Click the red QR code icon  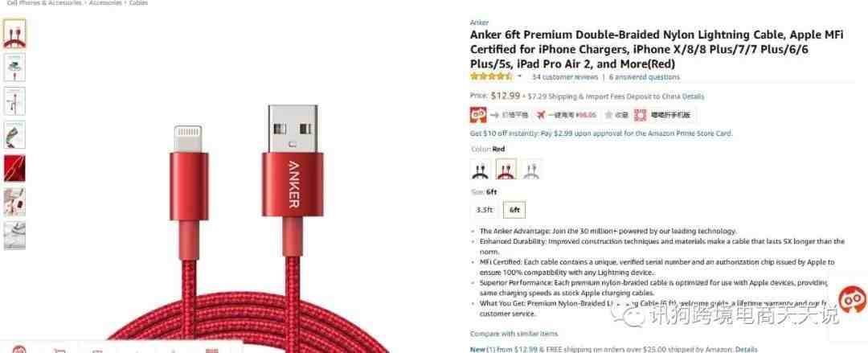641,115
